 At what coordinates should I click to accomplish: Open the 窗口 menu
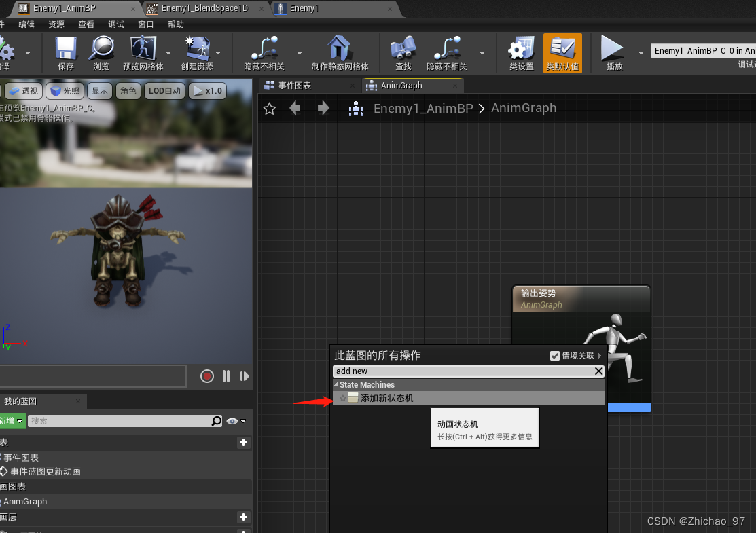tap(145, 23)
